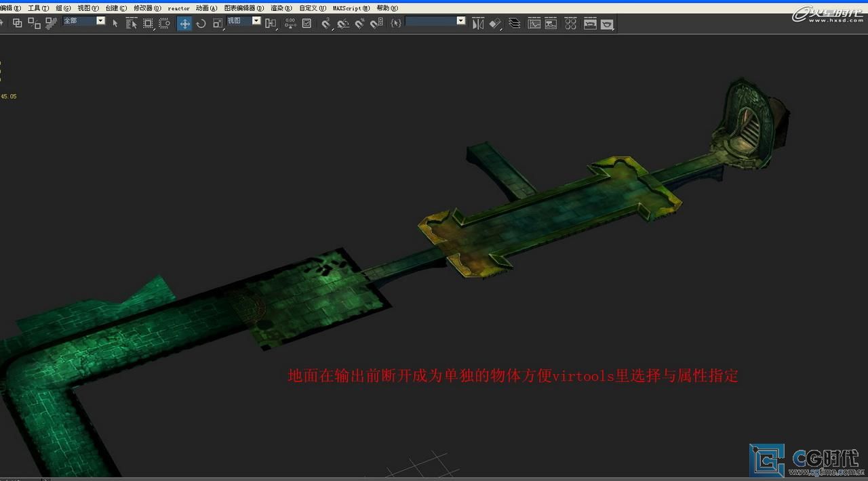Open the reactor menu
Screen dimensions: 868x481
pos(179,8)
